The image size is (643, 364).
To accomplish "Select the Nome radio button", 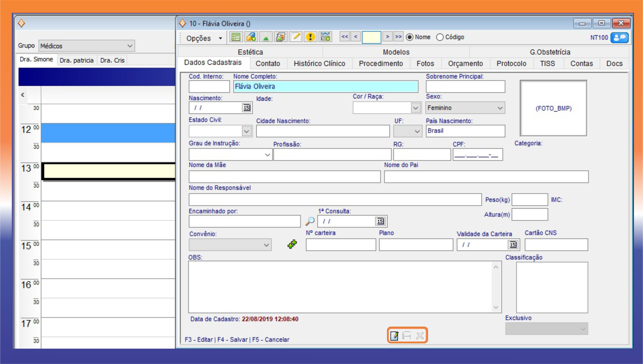I will pos(410,37).
